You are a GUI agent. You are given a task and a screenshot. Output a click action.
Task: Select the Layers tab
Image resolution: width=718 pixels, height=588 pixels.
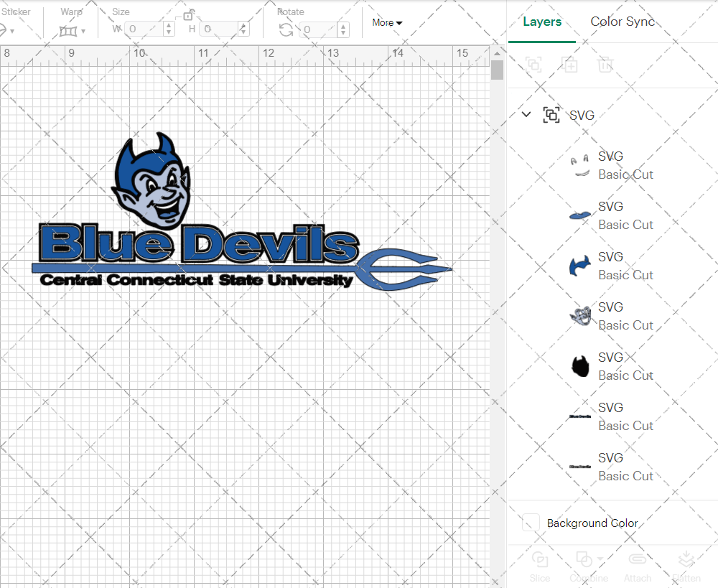coord(542,22)
